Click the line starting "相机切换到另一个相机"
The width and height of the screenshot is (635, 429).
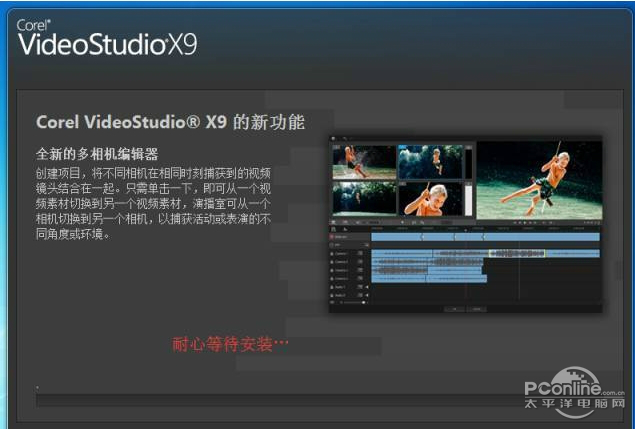click(153, 219)
